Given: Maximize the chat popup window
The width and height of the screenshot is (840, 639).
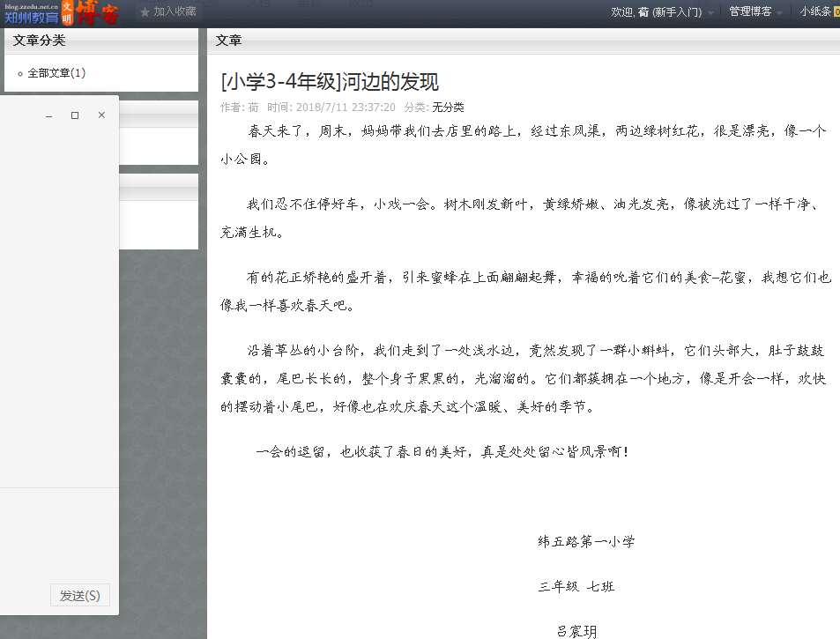Looking at the screenshot, I should 75,115.
